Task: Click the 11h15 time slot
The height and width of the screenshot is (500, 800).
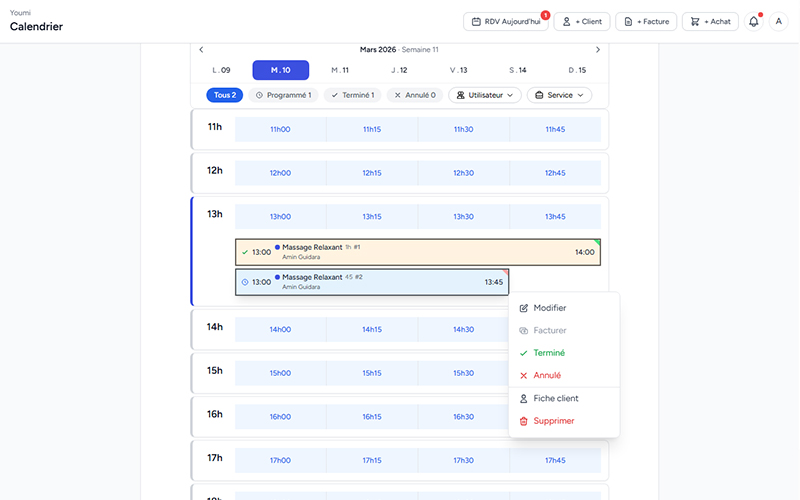Action: click(372, 129)
